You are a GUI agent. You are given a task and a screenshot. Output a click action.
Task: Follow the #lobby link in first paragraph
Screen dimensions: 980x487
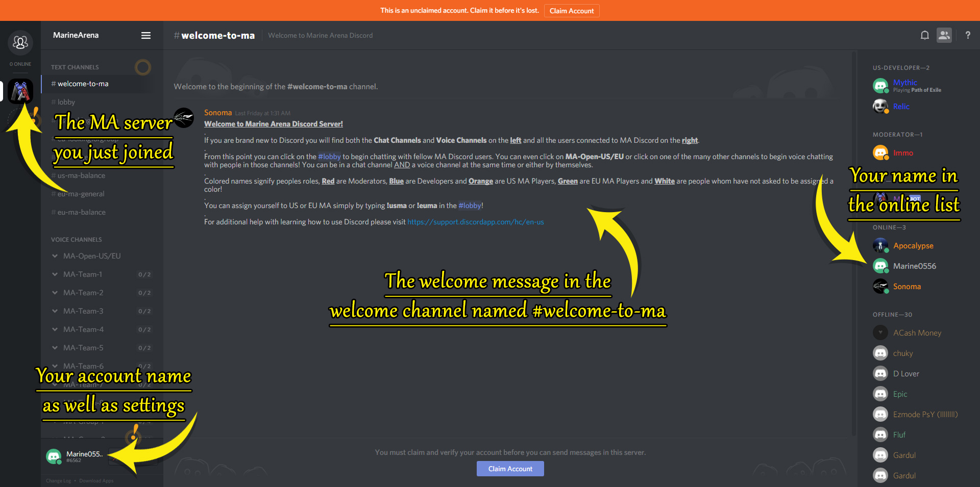click(x=329, y=157)
